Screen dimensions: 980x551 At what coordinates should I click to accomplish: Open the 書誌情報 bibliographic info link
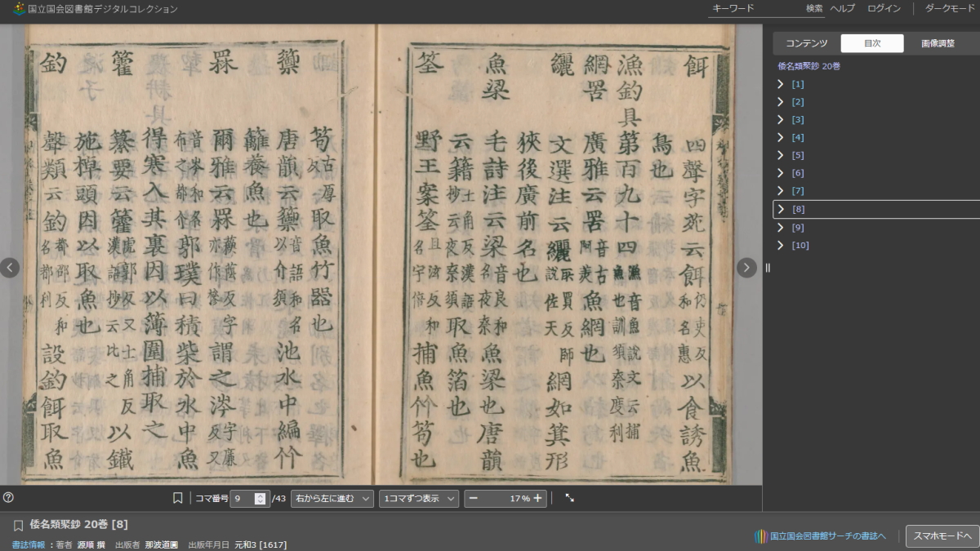tap(29, 544)
